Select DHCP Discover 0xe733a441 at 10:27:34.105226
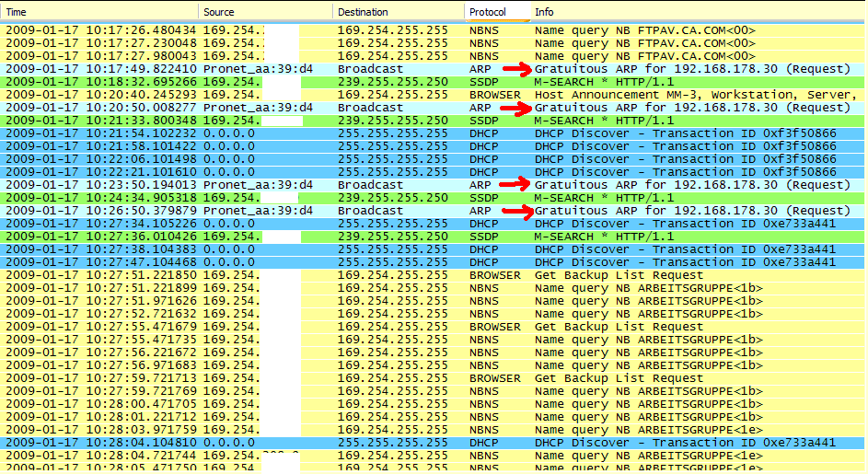 tap(433, 224)
